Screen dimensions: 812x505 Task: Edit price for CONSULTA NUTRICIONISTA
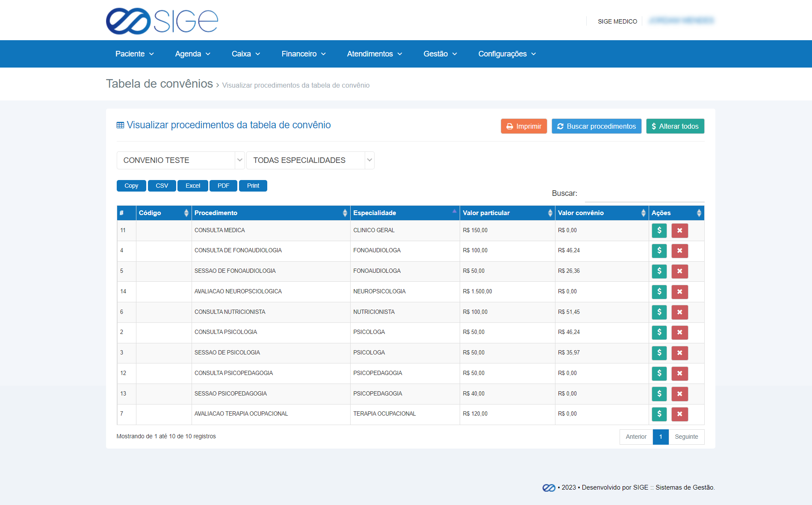pos(659,312)
